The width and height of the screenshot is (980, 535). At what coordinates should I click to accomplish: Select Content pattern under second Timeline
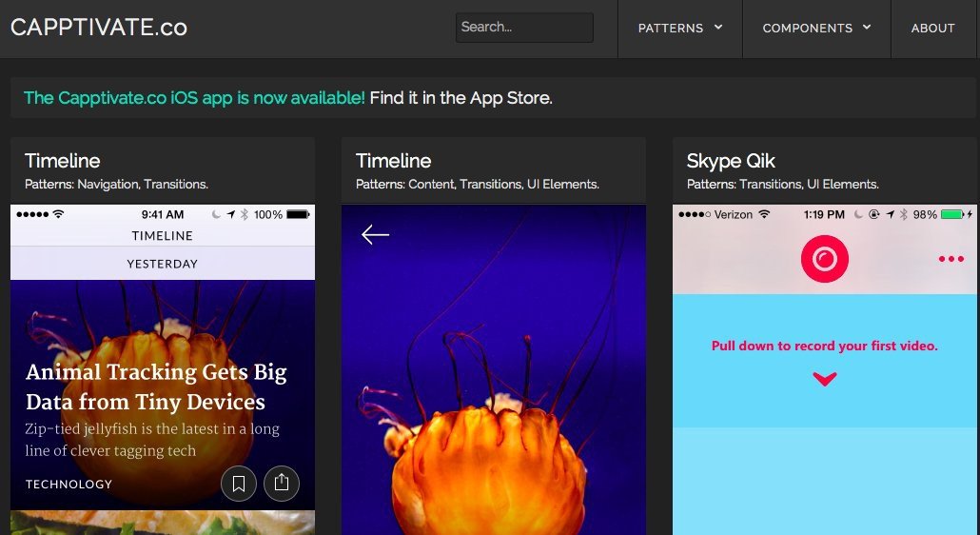(432, 185)
